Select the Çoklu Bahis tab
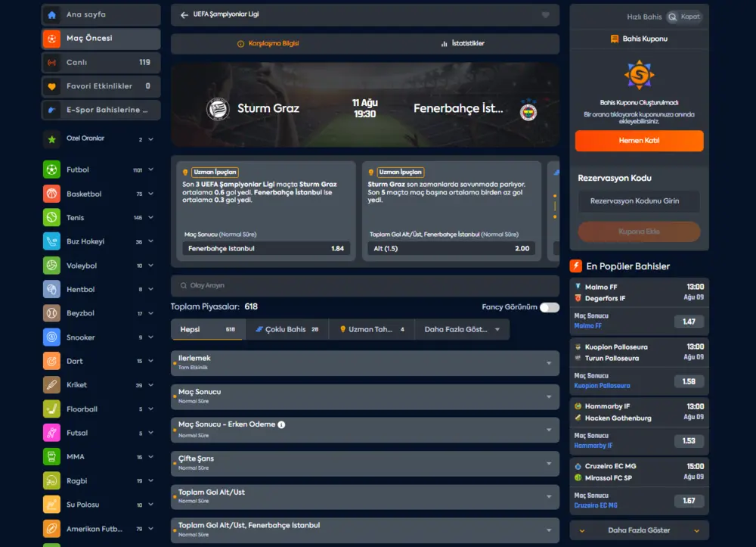 287,329
